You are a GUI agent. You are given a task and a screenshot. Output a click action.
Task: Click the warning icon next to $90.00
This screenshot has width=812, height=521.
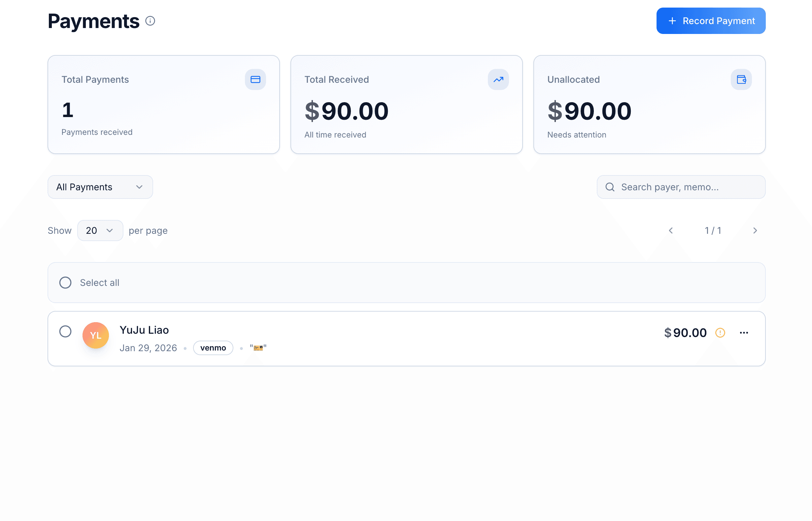pos(720,333)
